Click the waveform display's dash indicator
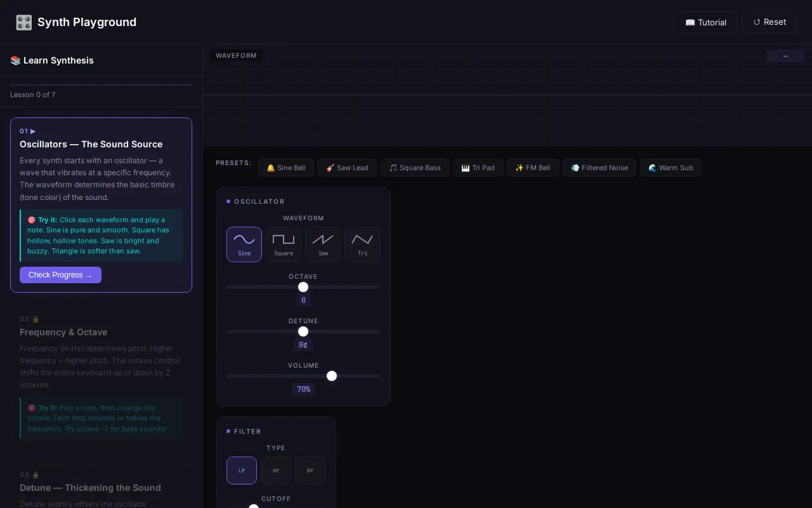812x508 pixels. point(785,56)
